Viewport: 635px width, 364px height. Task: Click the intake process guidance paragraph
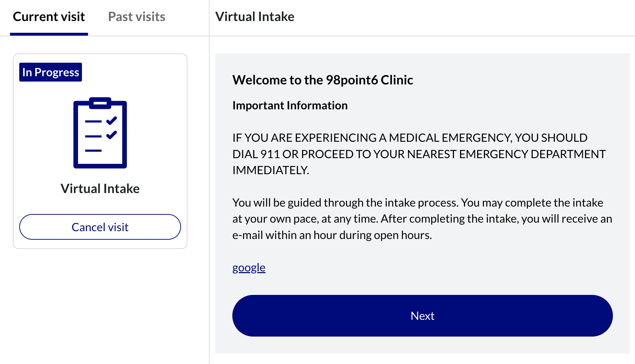[x=422, y=219]
